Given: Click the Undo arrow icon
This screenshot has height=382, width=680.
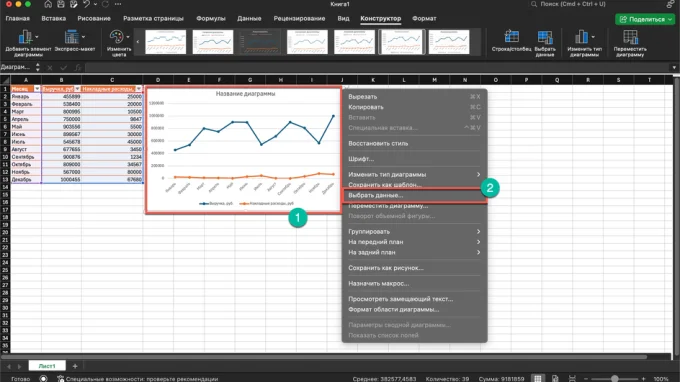Looking at the screenshot, I should click(86, 4).
